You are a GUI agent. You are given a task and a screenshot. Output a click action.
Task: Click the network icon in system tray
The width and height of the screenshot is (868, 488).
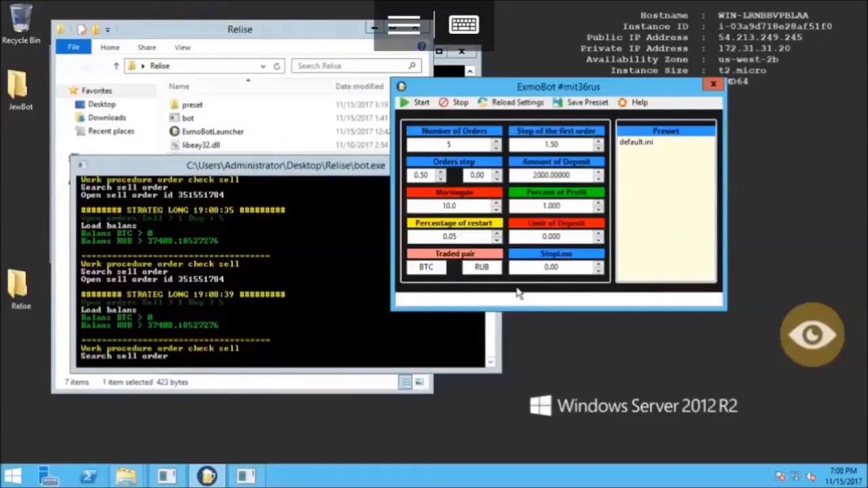click(795, 476)
